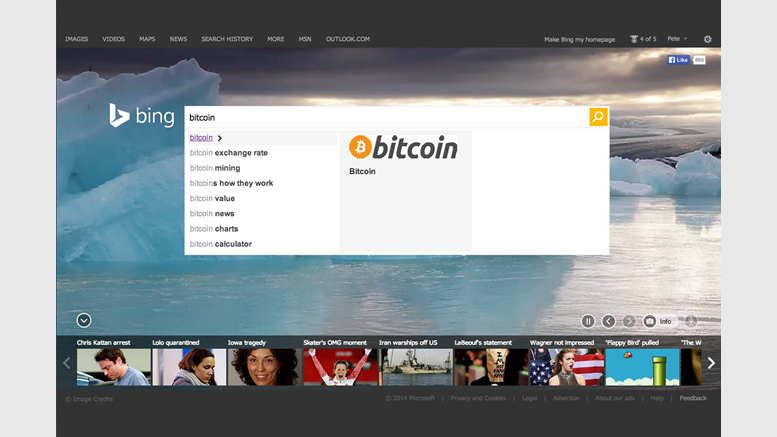
Task: Open 'Lolo quarantined' news thumbnail
Action: (189, 367)
